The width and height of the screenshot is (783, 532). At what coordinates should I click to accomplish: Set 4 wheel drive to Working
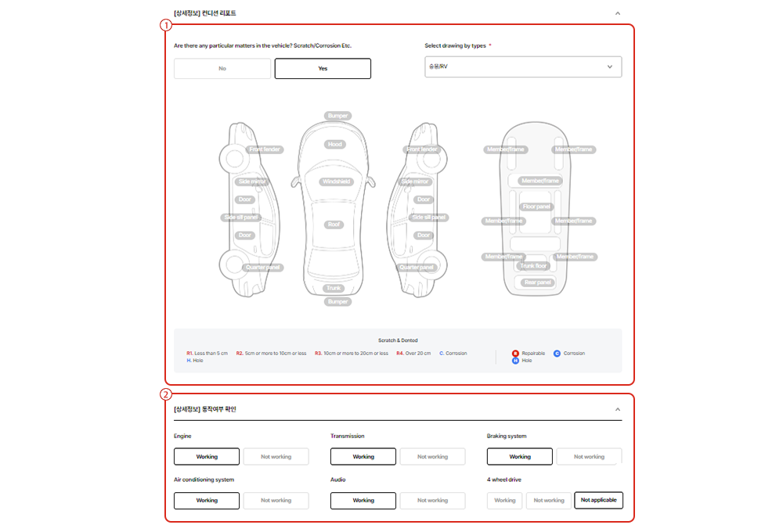[505, 501]
